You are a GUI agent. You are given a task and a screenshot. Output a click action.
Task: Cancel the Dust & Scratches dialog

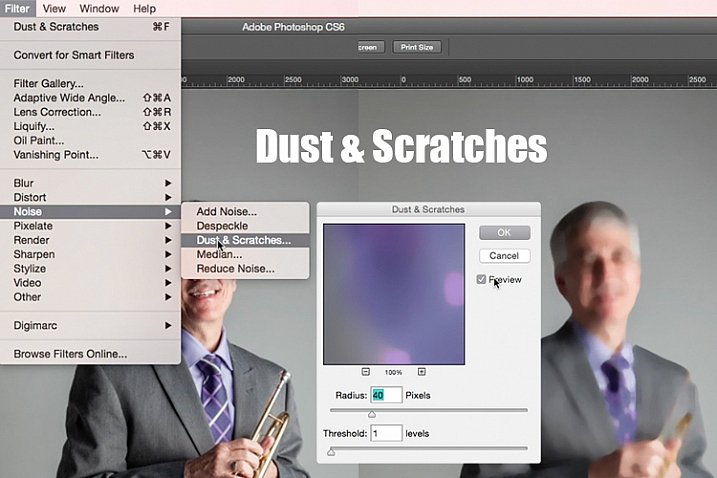[x=503, y=256]
